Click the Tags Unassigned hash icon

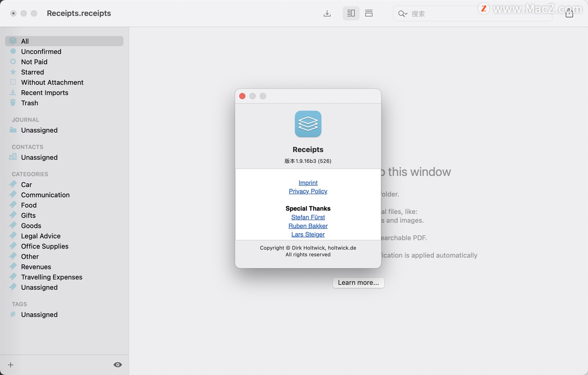pos(13,314)
